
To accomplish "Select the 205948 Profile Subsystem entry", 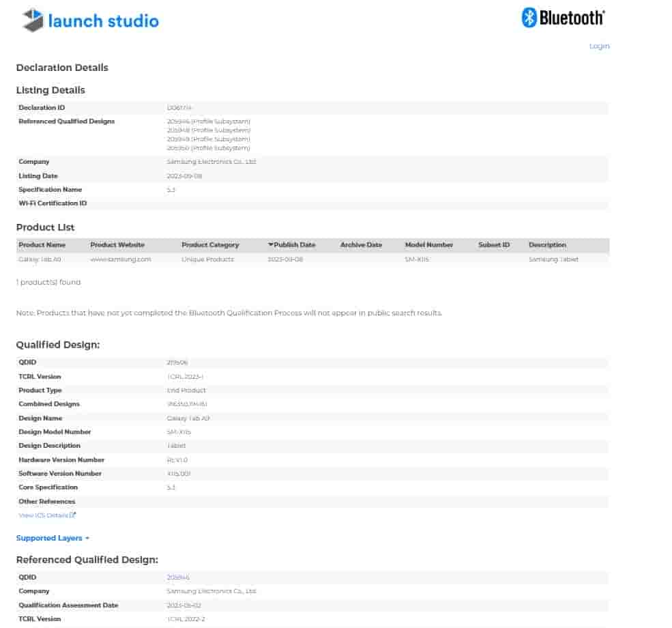I will tap(208, 130).
